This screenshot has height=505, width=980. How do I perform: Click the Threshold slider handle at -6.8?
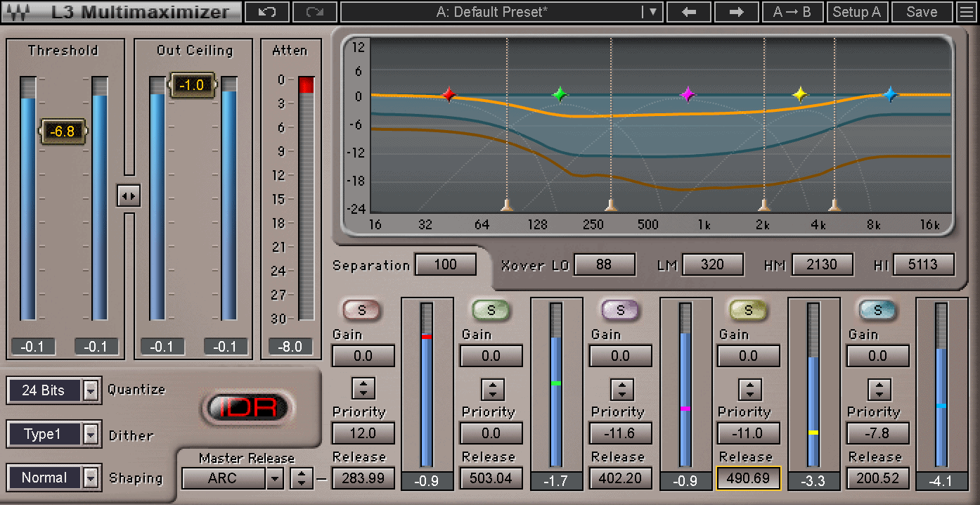(x=63, y=132)
